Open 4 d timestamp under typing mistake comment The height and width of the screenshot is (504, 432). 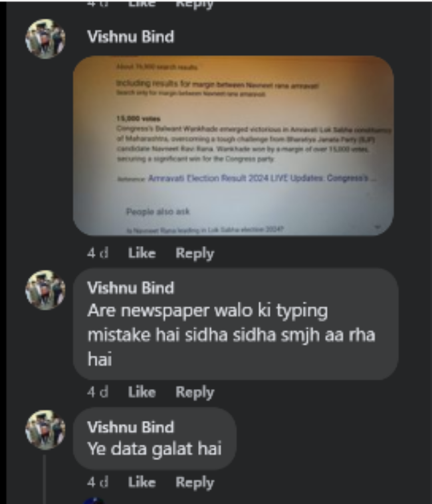(98, 392)
